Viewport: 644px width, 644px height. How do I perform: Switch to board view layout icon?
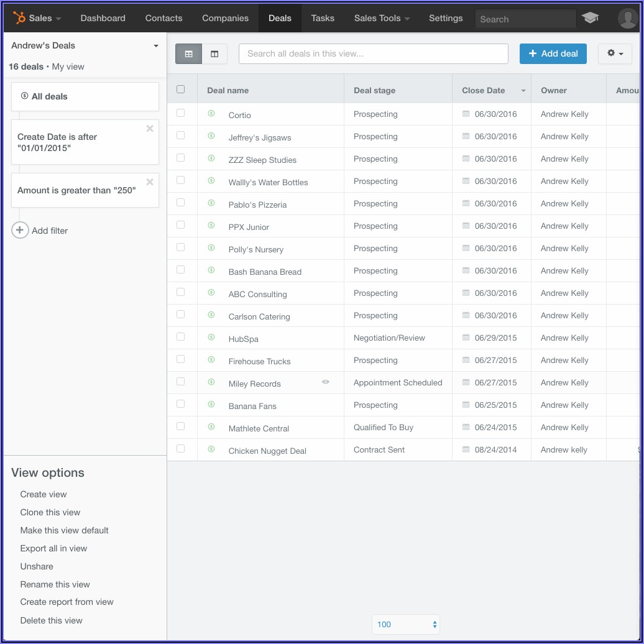[214, 53]
